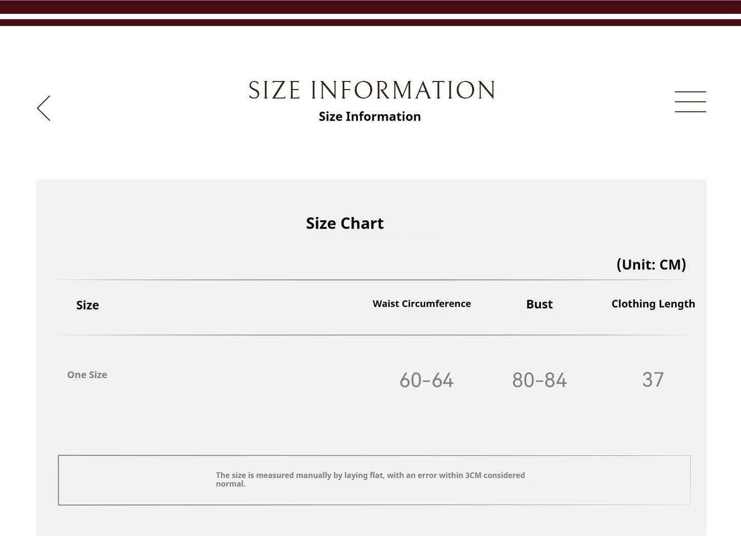Click the One Size row label

(87, 375)
